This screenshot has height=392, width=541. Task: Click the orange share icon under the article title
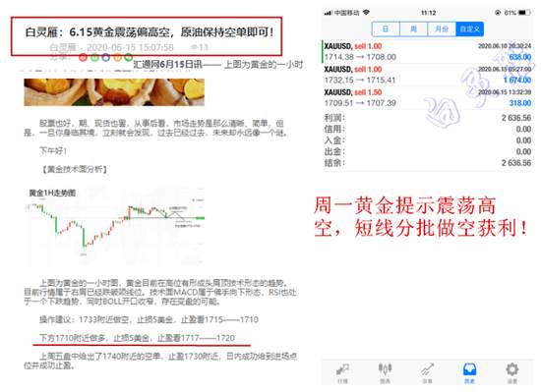tap(117, 58)
